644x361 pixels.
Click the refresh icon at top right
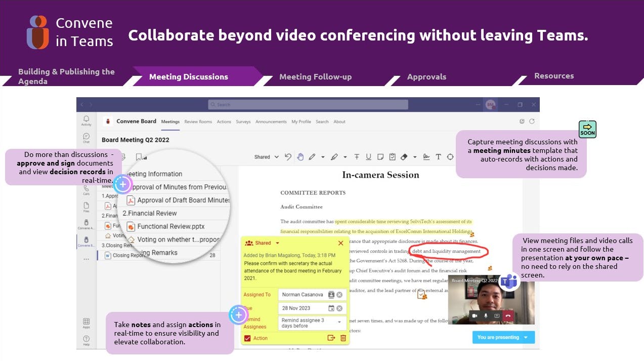point(532,122)
